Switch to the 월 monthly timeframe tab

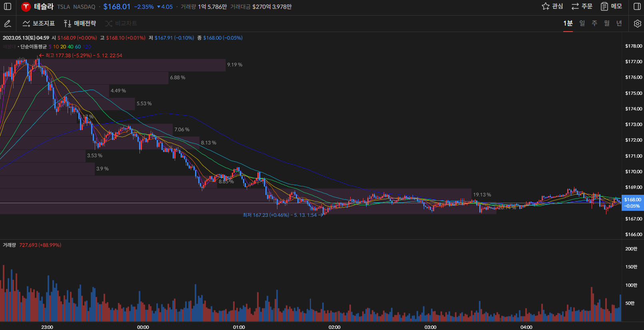[x=607, y=23]
